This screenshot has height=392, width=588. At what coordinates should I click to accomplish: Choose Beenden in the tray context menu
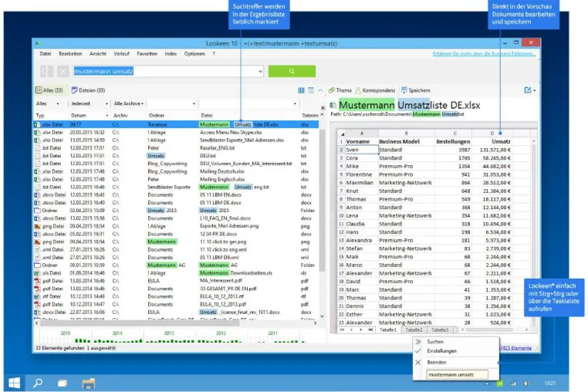pos(437,363)
